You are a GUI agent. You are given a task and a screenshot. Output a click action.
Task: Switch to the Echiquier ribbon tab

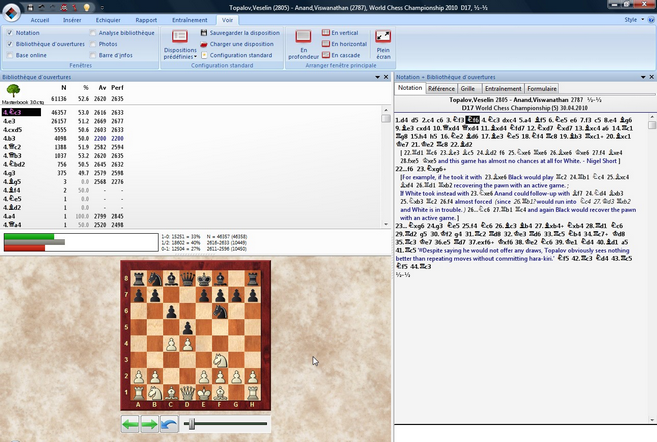(x=108, y=20)
